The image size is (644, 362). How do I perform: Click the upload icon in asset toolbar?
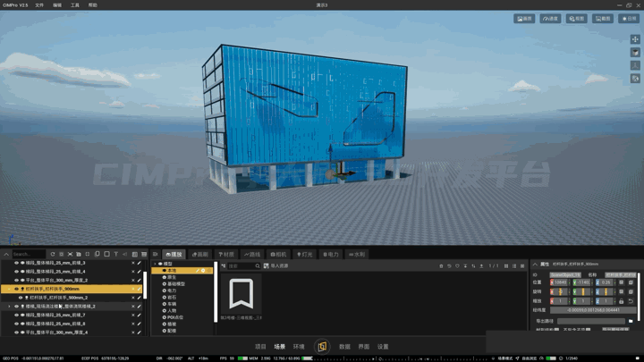[x=481, y=266]
